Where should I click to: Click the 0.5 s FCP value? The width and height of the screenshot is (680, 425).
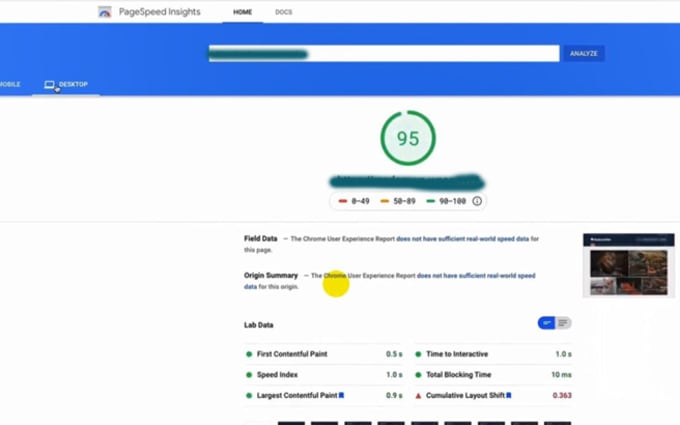click(394, 354)
